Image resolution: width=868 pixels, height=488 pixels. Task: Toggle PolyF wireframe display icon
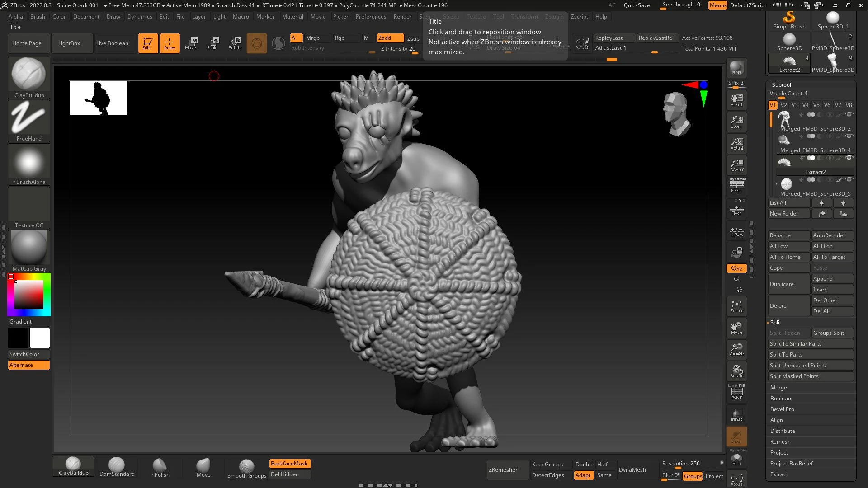(x=736, y=392)
